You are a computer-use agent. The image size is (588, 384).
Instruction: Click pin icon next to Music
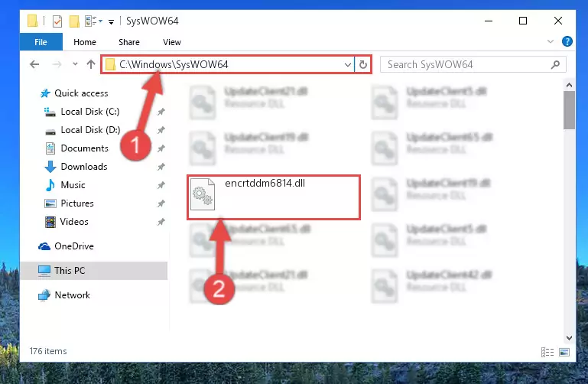coord(161,185)
